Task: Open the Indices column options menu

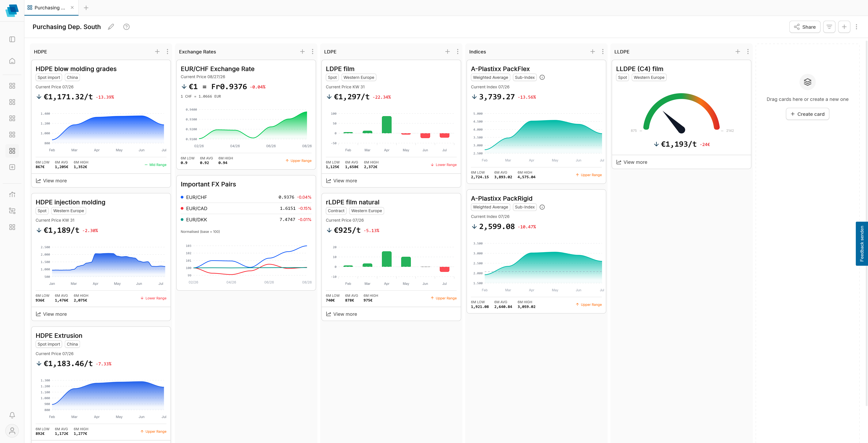Action: (603, 52)
